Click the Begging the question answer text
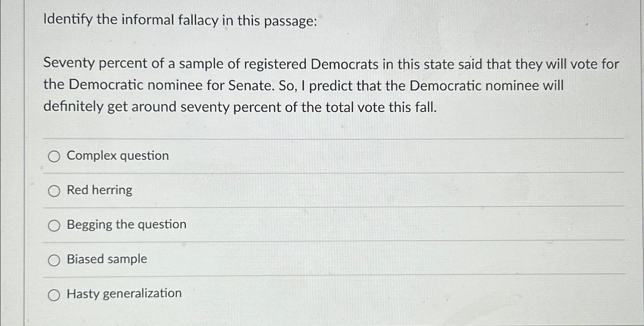Screen dimensions: 644x326 pos(125,225)
